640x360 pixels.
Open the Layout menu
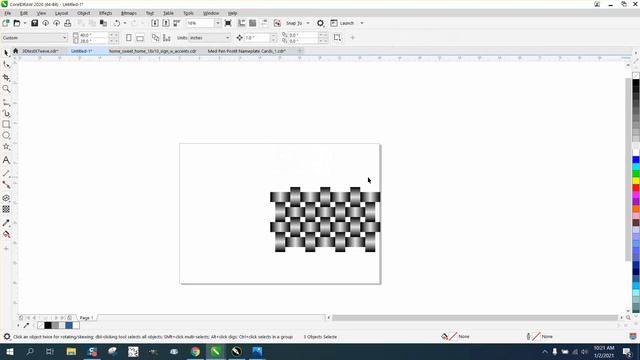(62, 13)
